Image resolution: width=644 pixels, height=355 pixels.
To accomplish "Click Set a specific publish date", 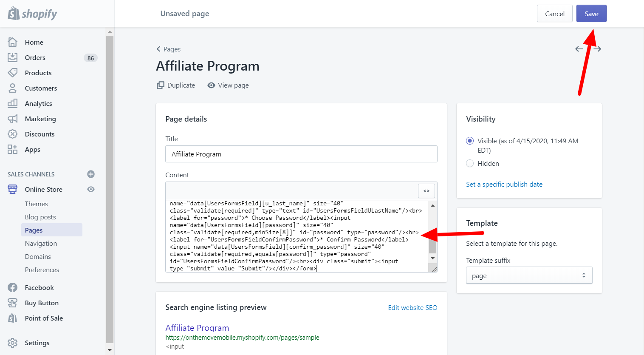I will 504,184.
